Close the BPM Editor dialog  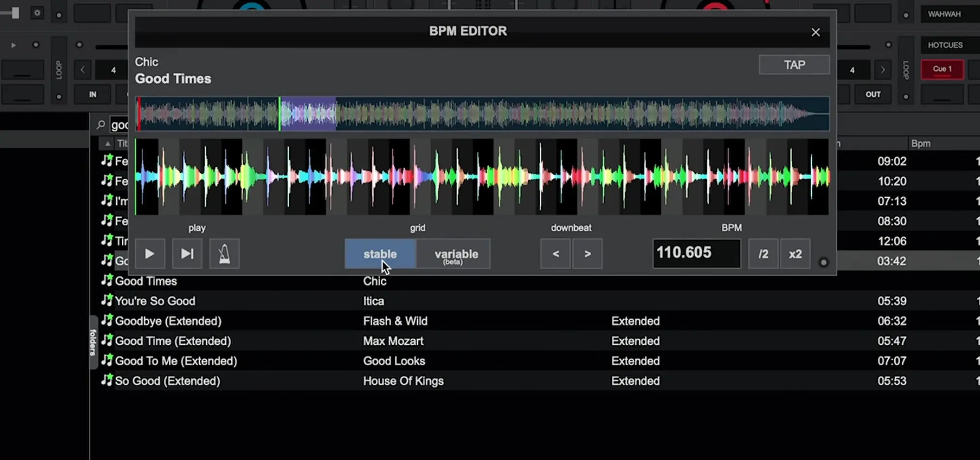[815, 32]
